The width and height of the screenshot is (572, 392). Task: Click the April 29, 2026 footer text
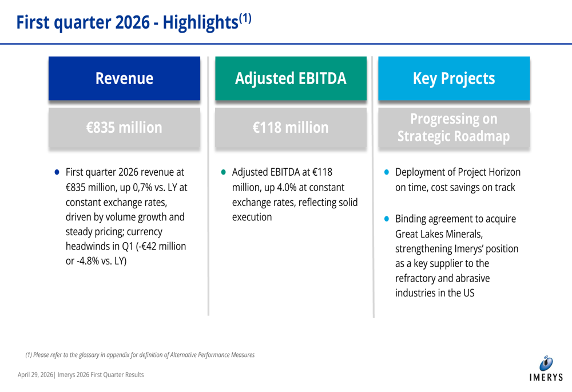pyautogui.click(x=80, y=375)
